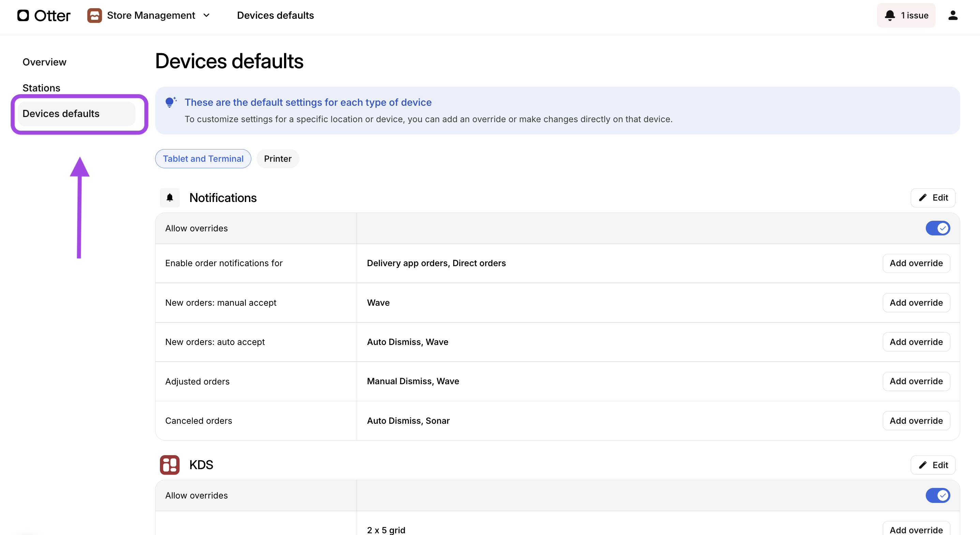980x535 pixels.
Task: Toggle Allow overrides in KDS section
Action: [938, 495]
